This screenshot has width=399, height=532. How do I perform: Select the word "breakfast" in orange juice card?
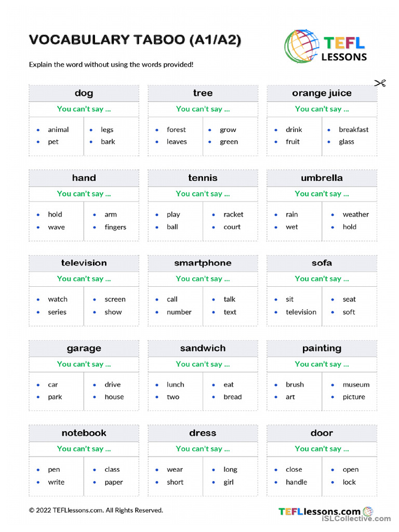(353, 129)
